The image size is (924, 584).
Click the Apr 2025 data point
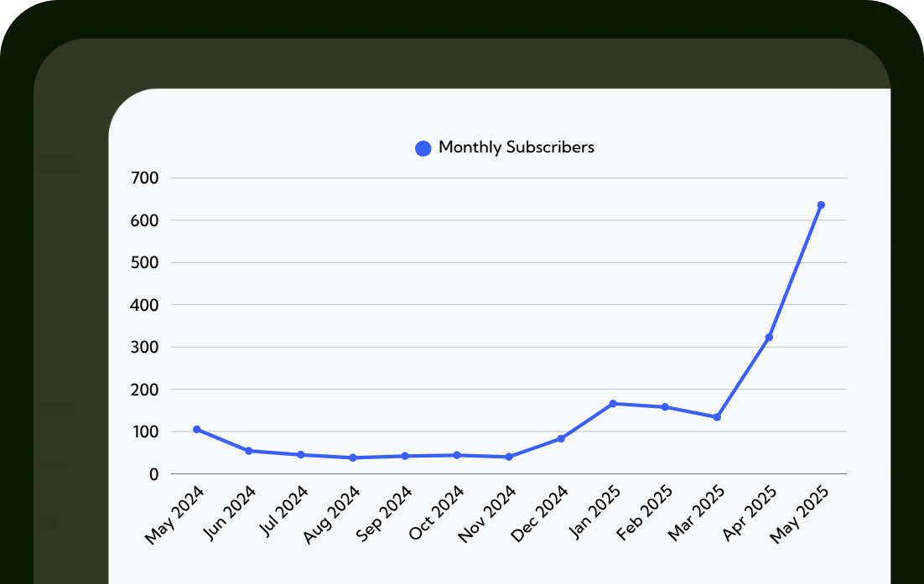point(769,338)
